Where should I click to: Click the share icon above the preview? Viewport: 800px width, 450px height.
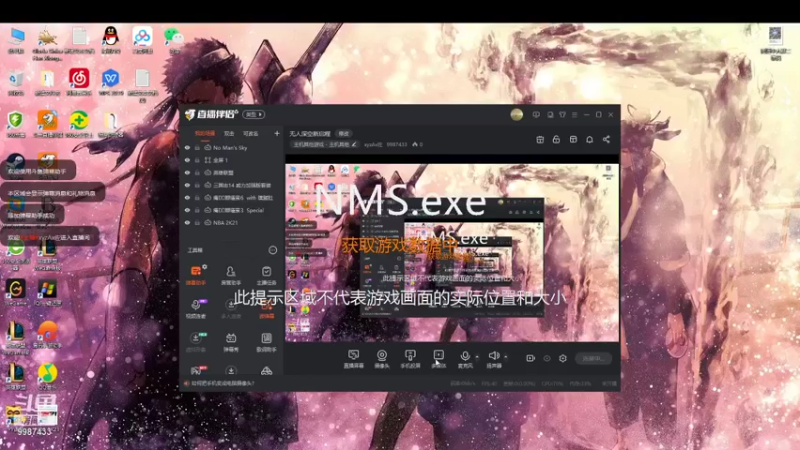(606, 139)
